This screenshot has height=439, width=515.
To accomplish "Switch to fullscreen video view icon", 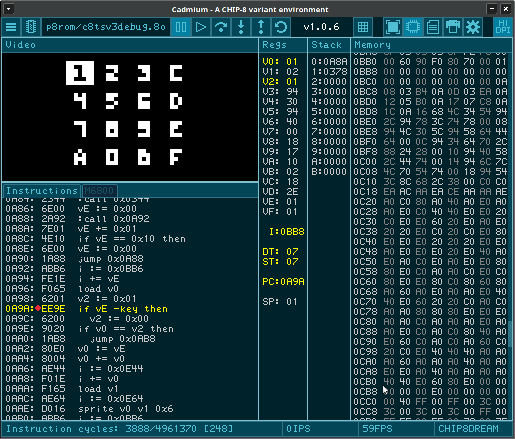I will [393, 27].
